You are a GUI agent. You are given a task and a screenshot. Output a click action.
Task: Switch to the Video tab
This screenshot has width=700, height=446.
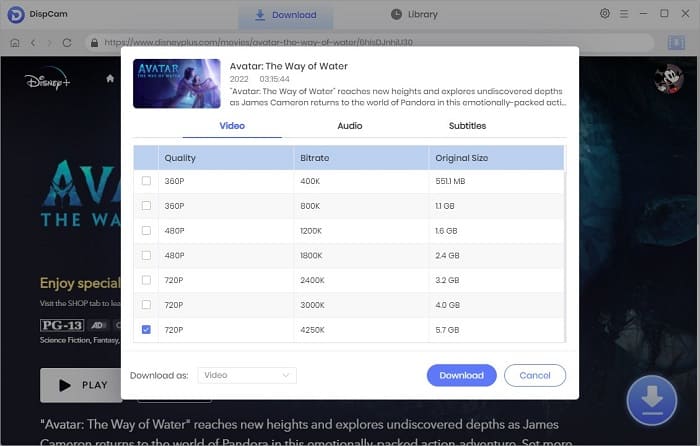232,126
